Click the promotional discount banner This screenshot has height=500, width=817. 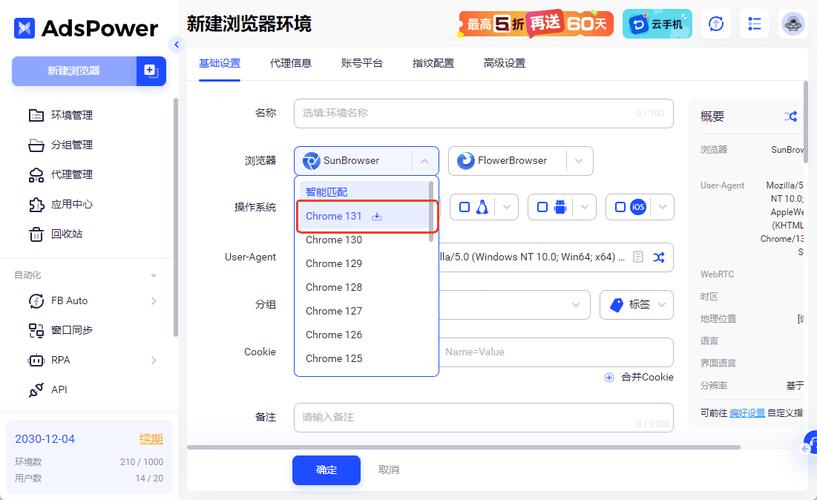click(536, 23)
